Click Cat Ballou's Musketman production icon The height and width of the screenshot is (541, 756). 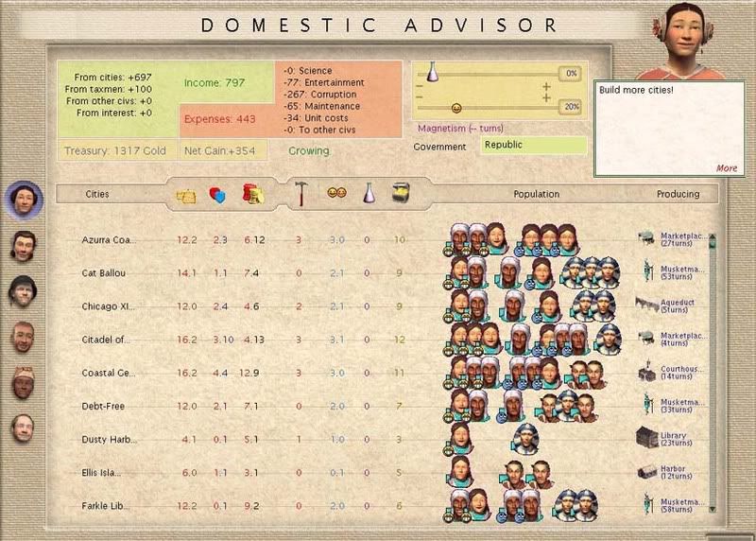point(647,270)
